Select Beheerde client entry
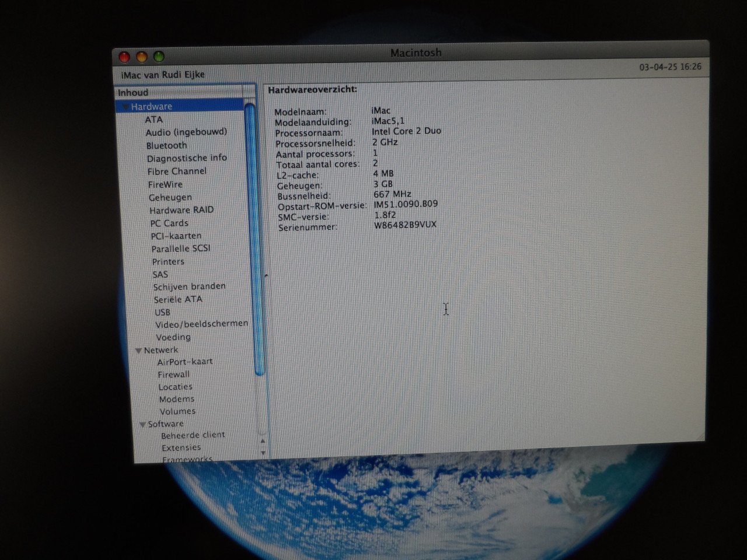The height and width of the screenshot is (560, 747). [193, 435]
